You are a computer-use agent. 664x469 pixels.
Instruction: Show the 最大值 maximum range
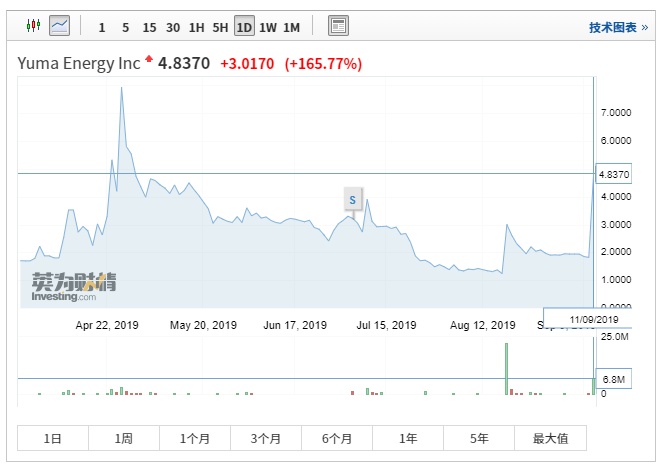[x=550, y=438]
